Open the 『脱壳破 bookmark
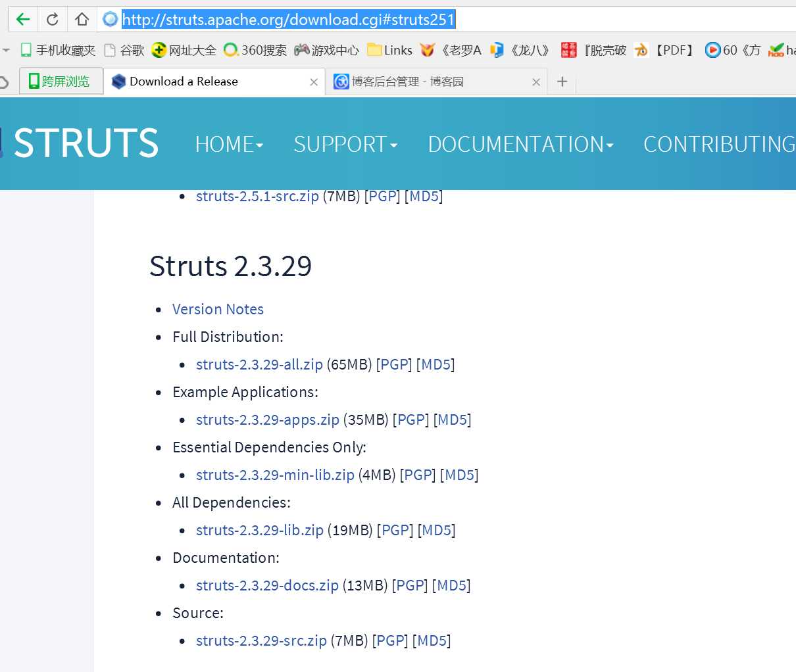This screenshot has height=672, width=796. click(593, 50)
